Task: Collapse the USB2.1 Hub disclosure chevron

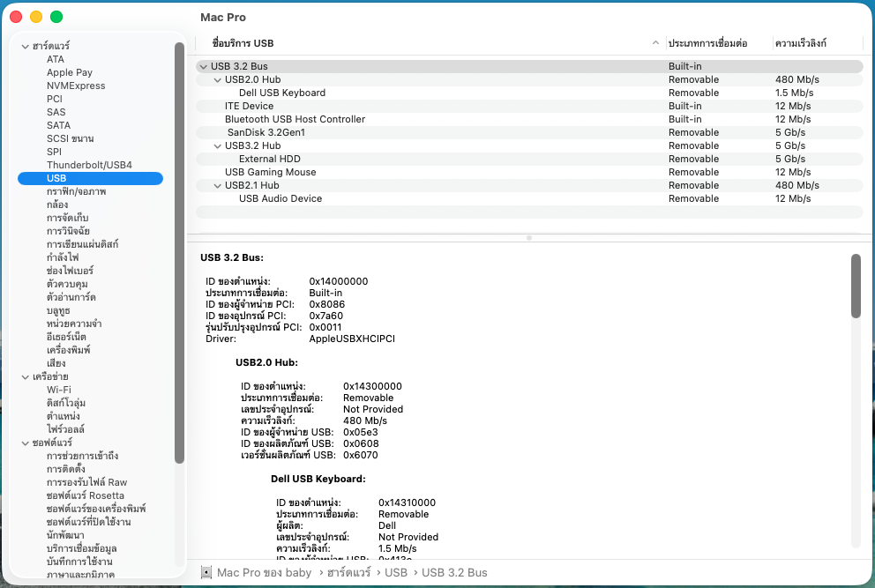Action: 218,186
